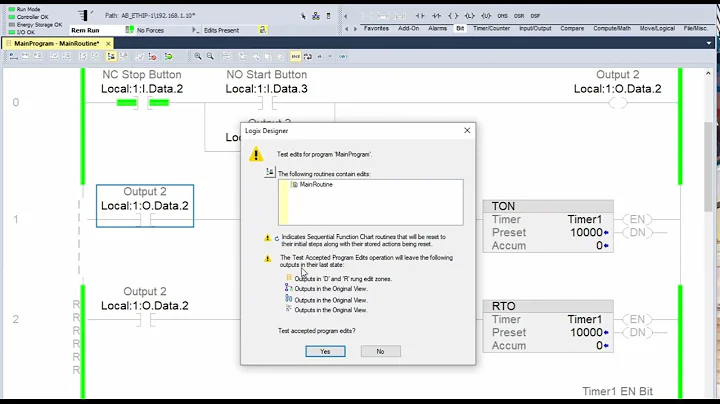Click TON Preset value 10000

tap(586, 232)
